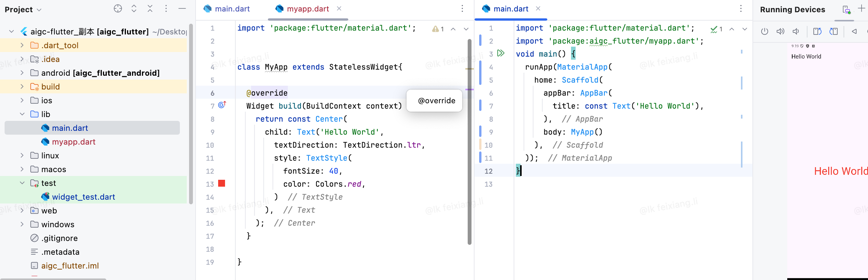Run main() via green gutter arrow

[501, 53]
